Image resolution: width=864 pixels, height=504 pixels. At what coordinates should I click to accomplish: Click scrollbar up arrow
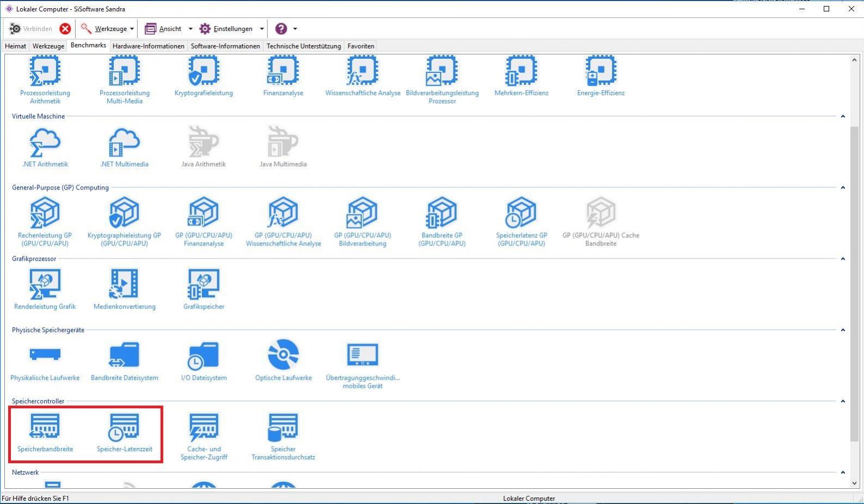tap(854, 60)
